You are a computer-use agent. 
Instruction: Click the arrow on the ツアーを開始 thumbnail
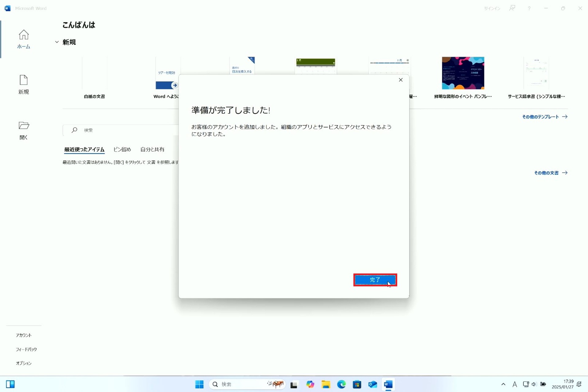[x=175, y=85]
